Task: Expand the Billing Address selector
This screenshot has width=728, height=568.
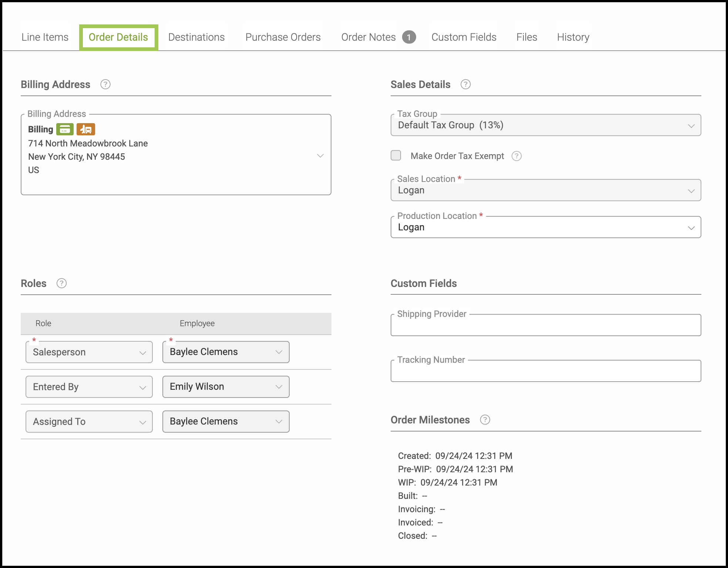Action: [x=320, y=156]
